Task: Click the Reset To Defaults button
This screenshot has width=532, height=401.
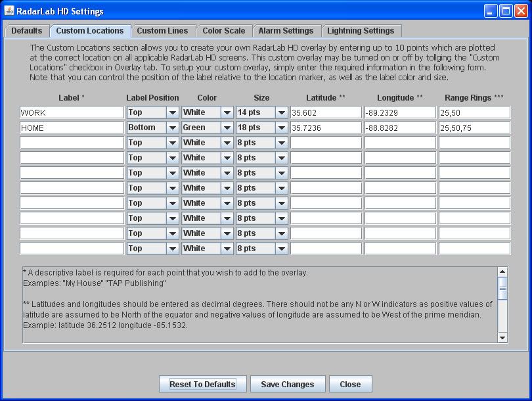Action: (x=202, y=384)
